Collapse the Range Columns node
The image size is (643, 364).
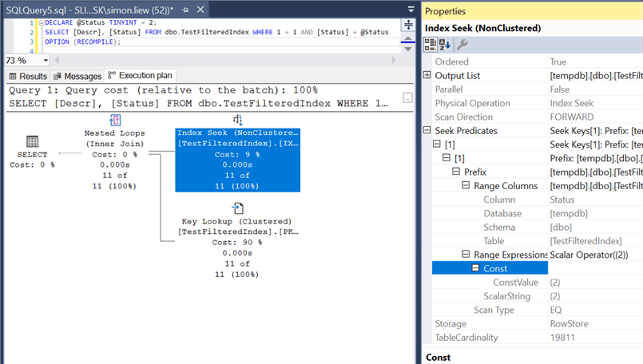point(466,185)
